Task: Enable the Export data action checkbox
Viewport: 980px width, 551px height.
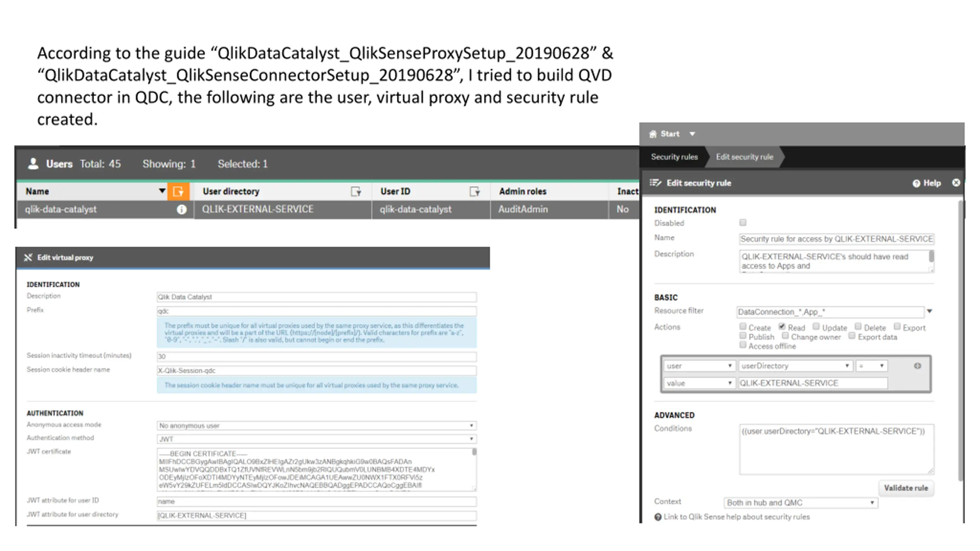Action: 852,336
